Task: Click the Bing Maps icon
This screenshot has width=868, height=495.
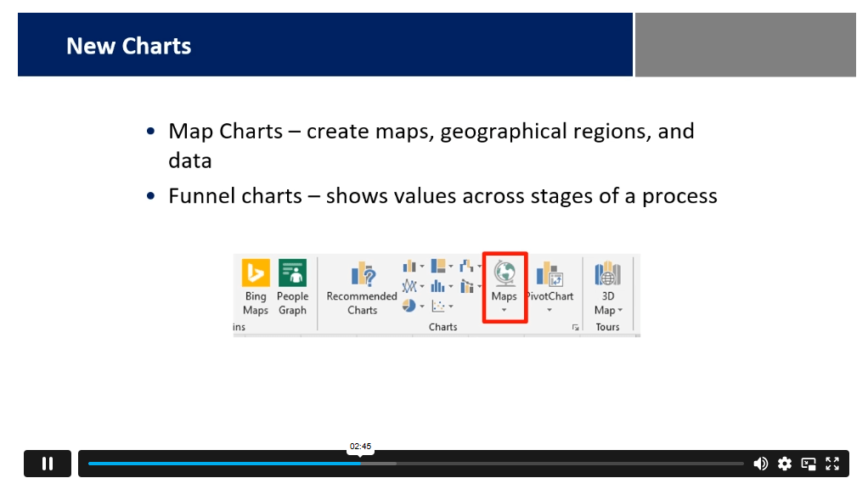Action: pyautogui.click(x=256, y=273)
